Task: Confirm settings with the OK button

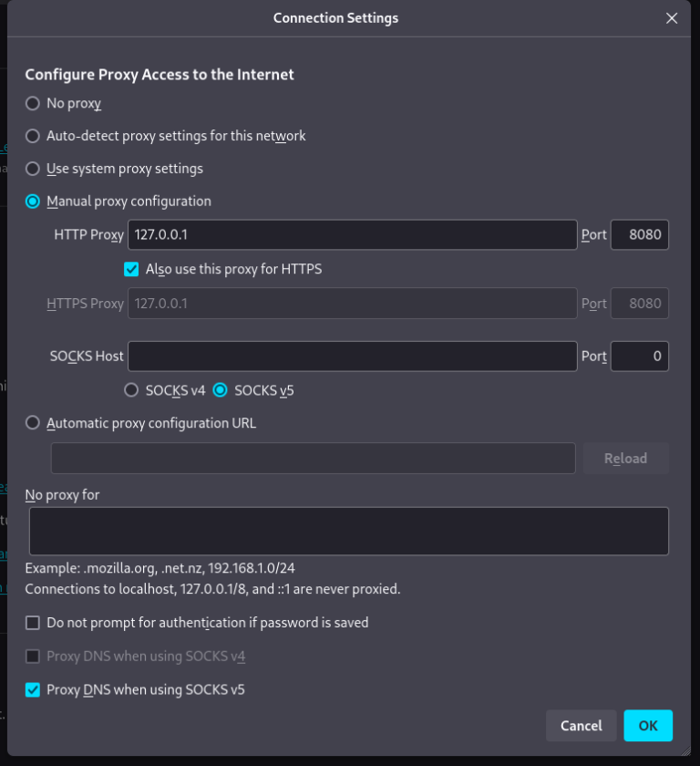Action: [x=648, y=726]
